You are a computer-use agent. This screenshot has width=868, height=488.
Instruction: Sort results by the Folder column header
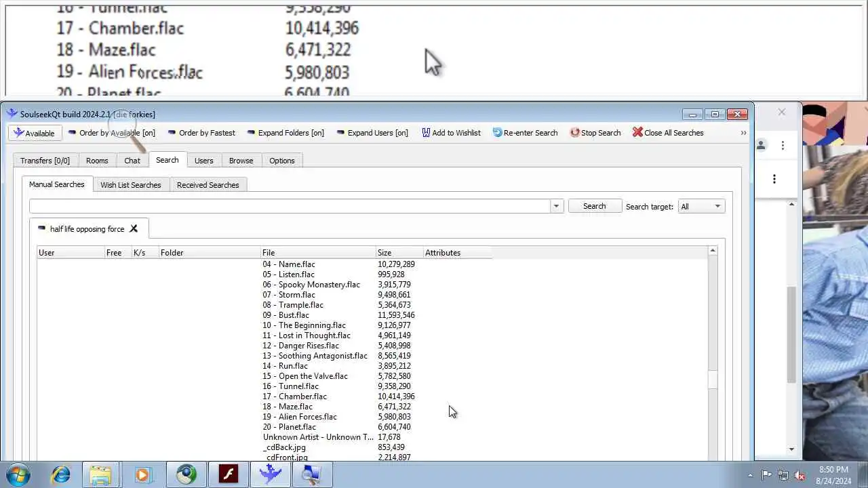[210, 253]
